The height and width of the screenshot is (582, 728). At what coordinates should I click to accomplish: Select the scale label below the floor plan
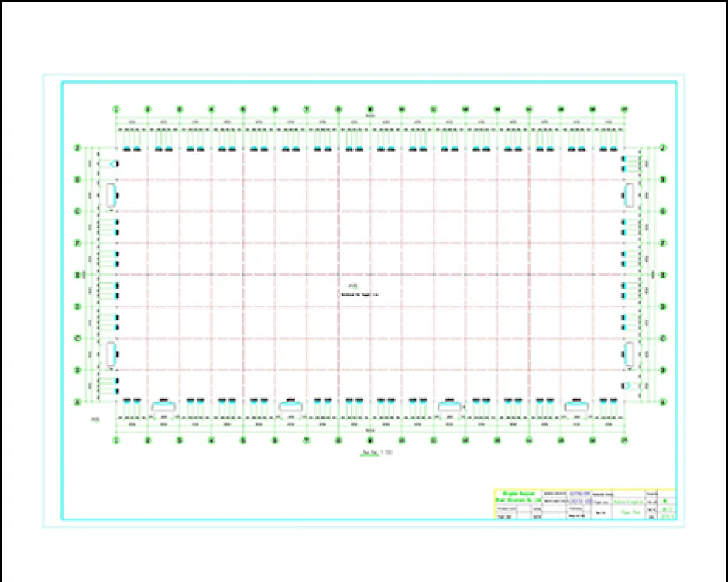[373, 450]
